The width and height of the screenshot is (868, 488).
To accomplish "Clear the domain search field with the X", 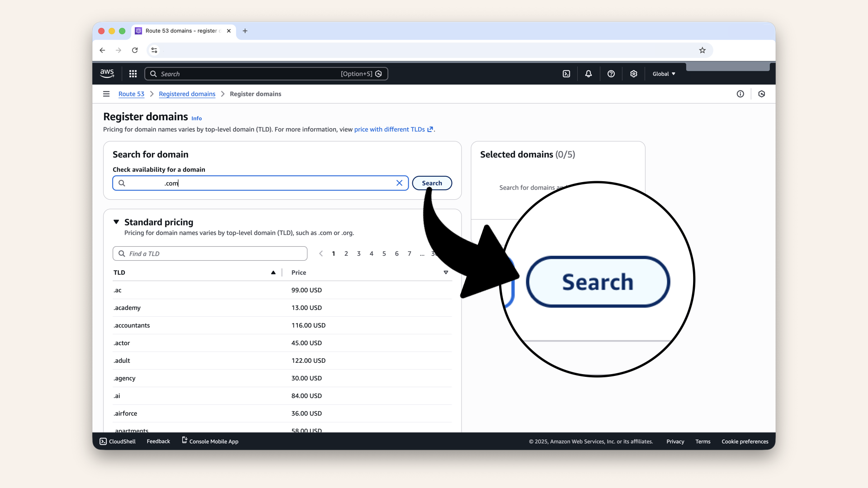I will (x=399, y=183).
